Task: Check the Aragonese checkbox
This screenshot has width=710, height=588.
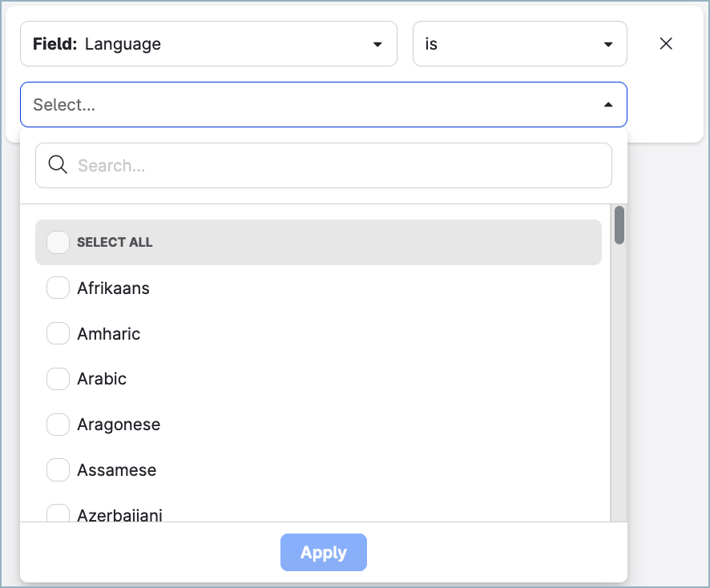Action: (58, 425)
